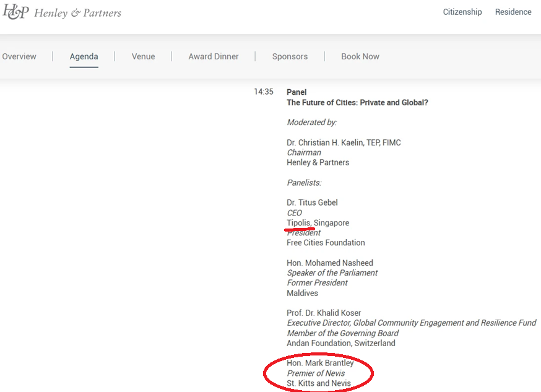This screenshot has height=392, width=541.
Task: Click the 14:35 time entry
Action: click(x=264, y=92)
